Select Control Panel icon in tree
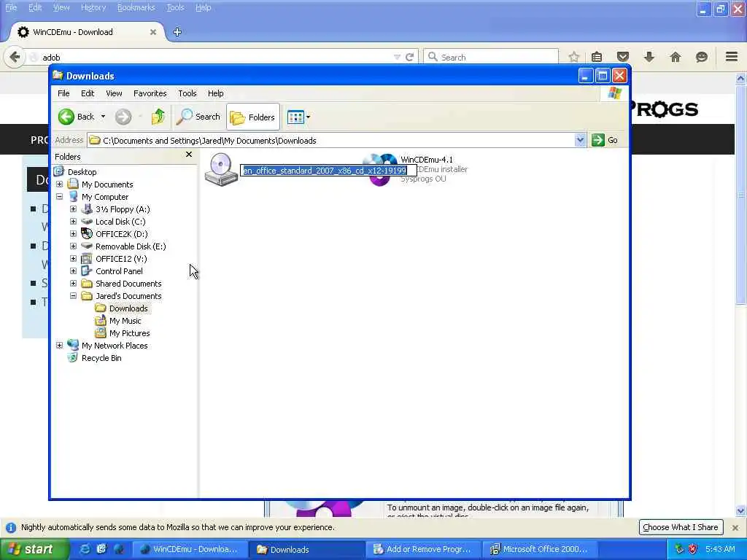This screenshot has width=747, height=560. click(87, 271)
